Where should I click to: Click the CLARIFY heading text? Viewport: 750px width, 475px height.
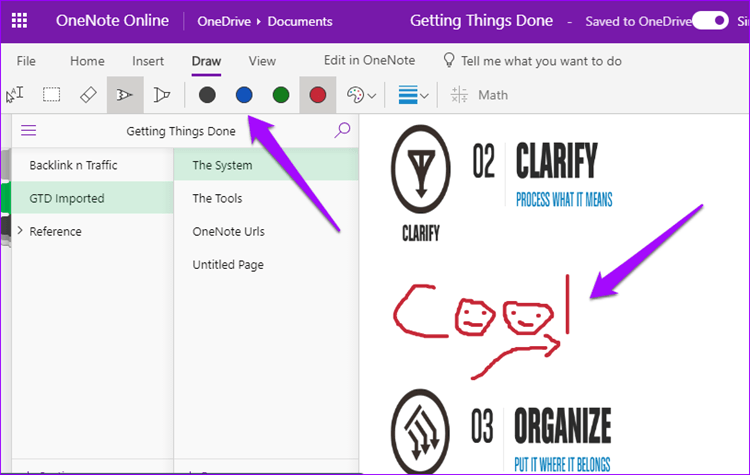pos(557,160)
